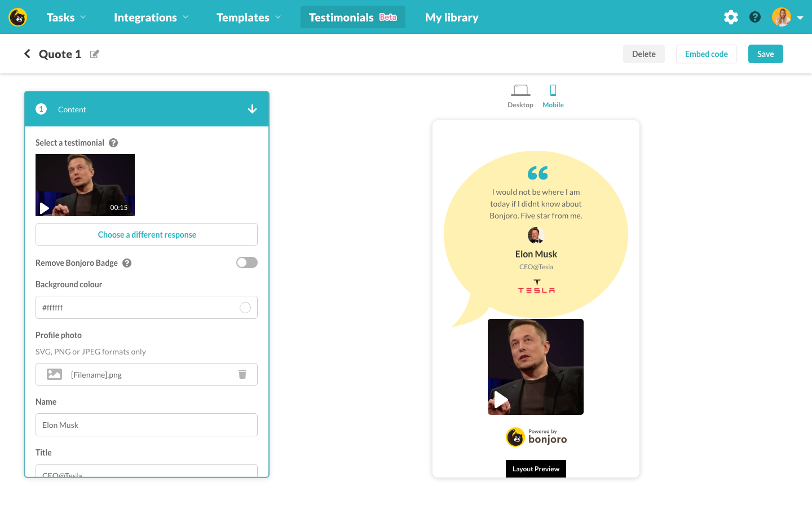The image size is (812, 508).
Task: Show help tooltip for Select a testimonial
Action: point(113,143)
